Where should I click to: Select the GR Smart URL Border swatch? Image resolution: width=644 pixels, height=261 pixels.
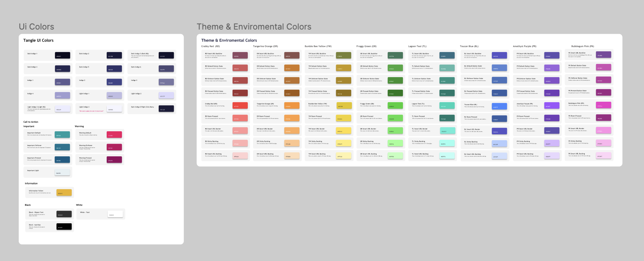pos(395,130)
